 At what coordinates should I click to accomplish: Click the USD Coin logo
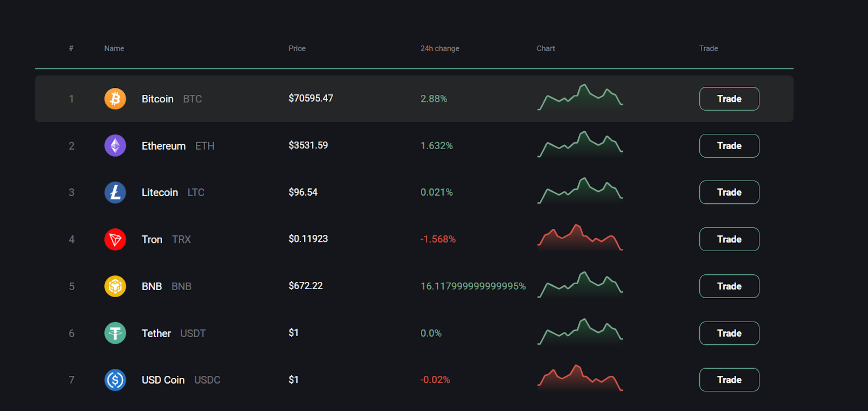(115, 380)
